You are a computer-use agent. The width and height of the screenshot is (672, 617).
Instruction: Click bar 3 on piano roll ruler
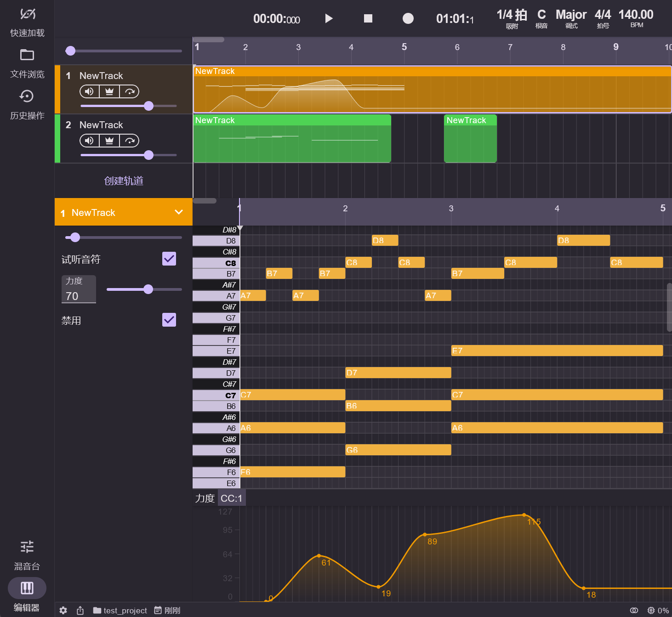pyautogui.click(x=451, y=208)
